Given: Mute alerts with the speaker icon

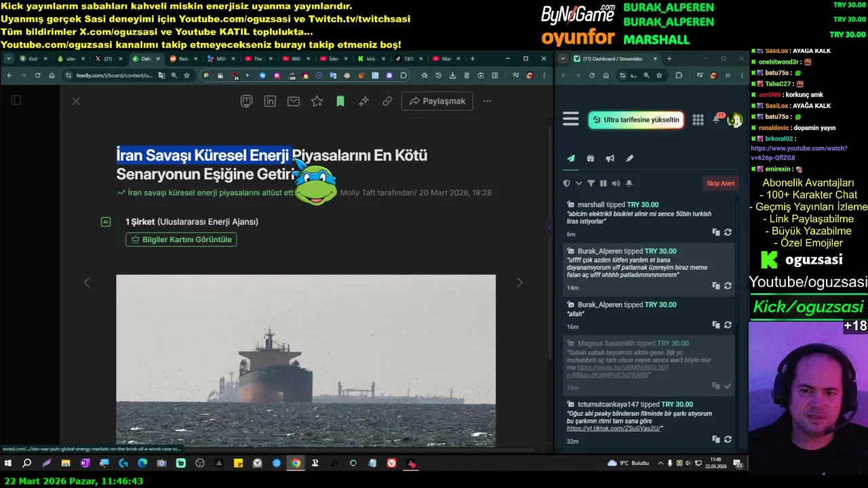Looking at the screenshot, I should 616,183.
